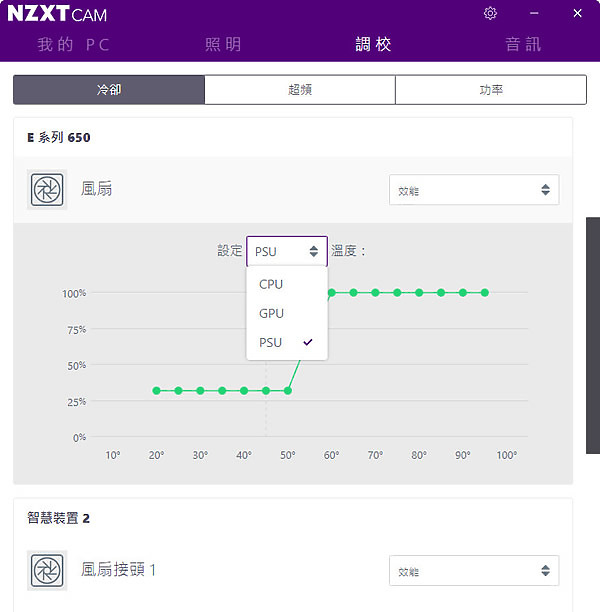The height and width of the screenshot is (612, 600).
Task: Click the 100° temperature axis label
Action: (507, 455)
